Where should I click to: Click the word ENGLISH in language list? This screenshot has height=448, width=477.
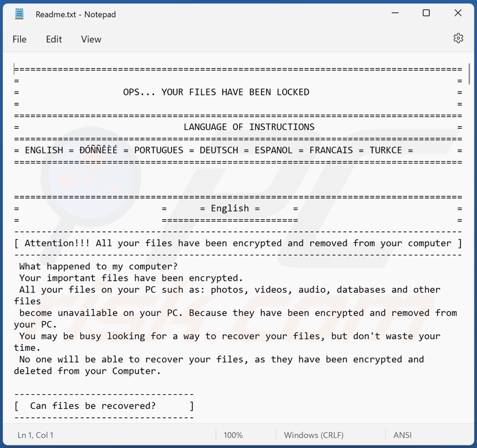[44, 150]
